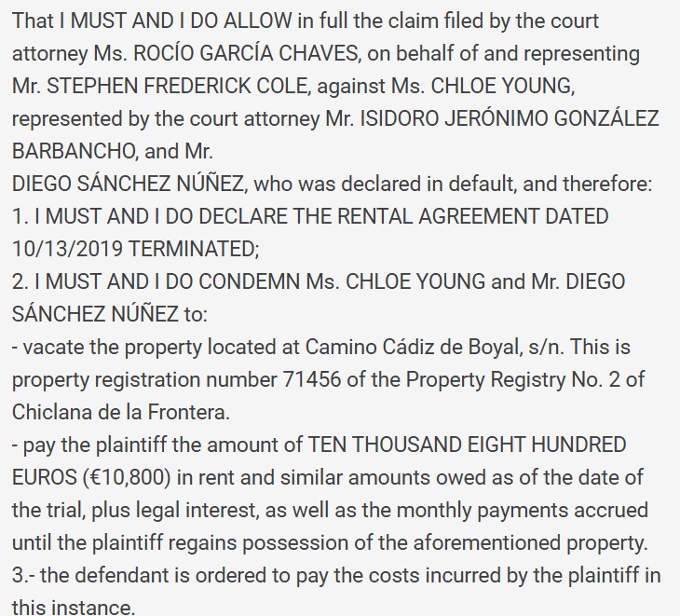The image size is (680, 616).
Task: Click the name ROCÍO GARCÍA CHAVES
Action: pyautogui.click(x=246, y=53)
